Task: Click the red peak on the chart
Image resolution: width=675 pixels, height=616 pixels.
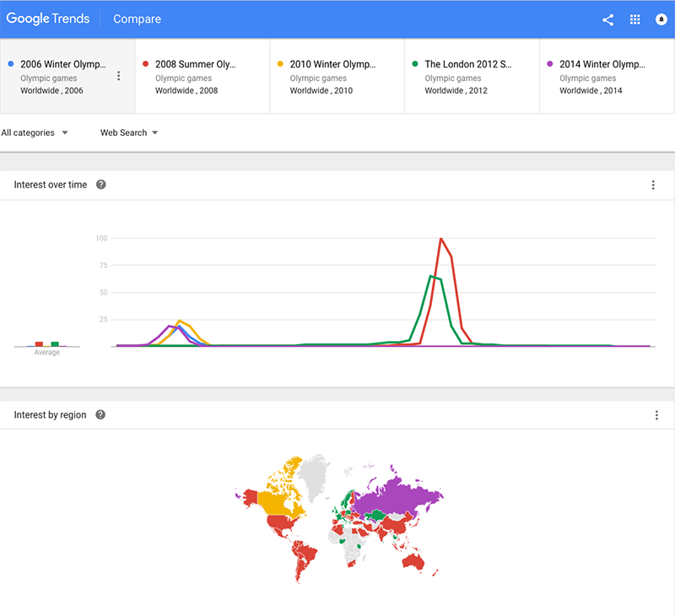Action: click(441, 240)
